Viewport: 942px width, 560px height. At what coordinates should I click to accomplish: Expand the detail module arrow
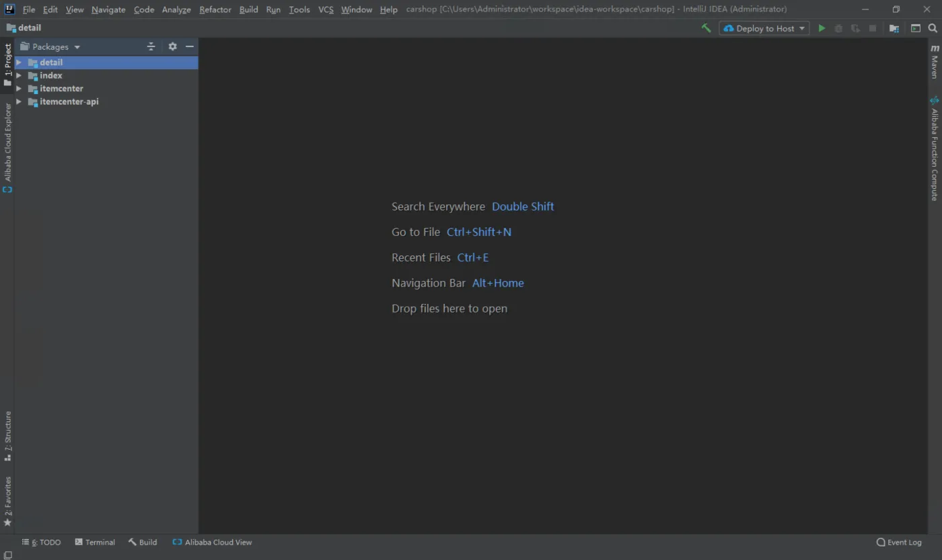click(19, 63)
